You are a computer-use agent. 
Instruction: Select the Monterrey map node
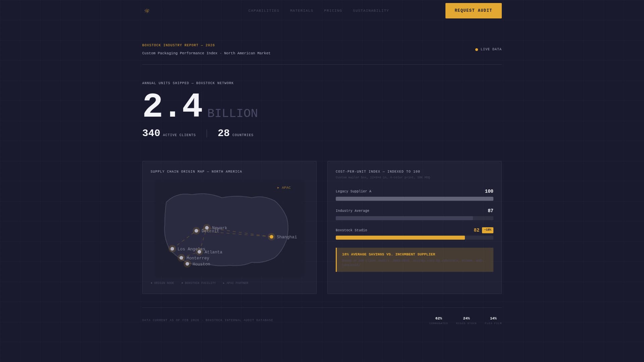[x=181, y=258]
